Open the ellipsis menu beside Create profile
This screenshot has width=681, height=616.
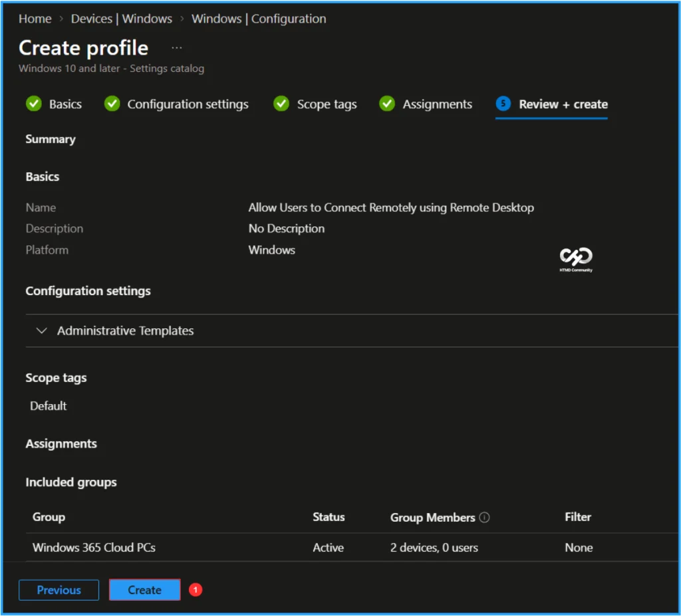pos(176,48)
